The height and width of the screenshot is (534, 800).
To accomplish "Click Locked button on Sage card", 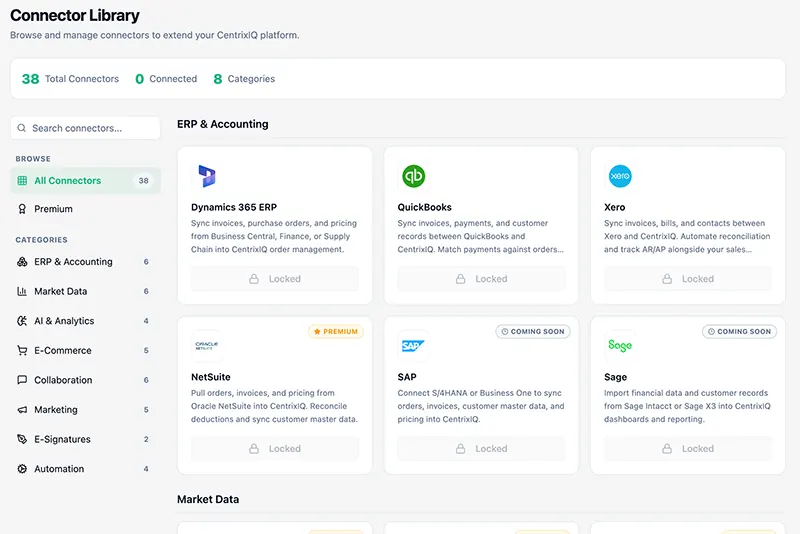I will coord(688,449).
